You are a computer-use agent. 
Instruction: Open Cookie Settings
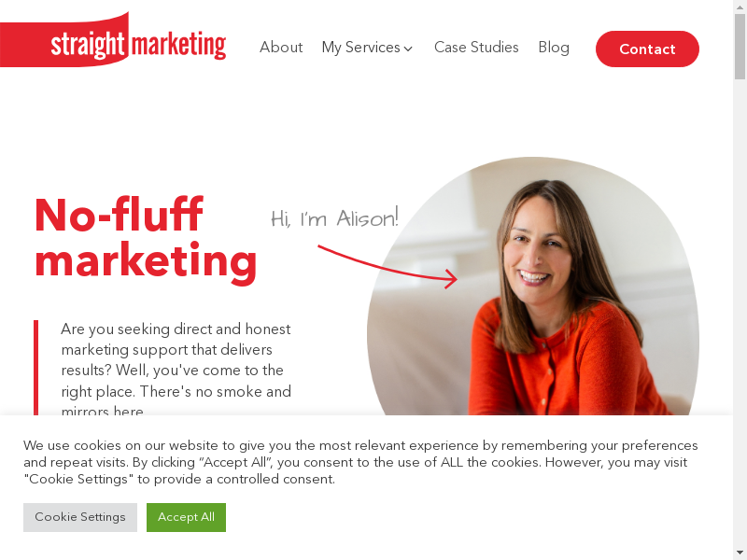[80, 517]
